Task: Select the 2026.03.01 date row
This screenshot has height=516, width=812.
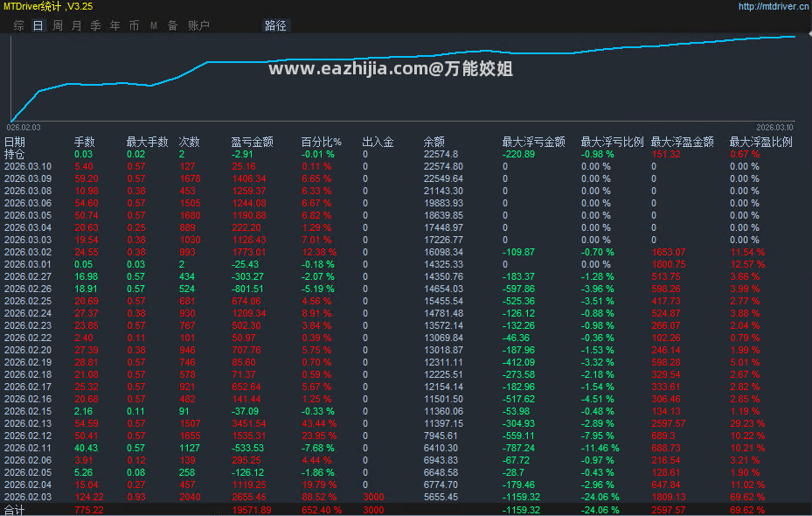Action: click(x=28, y=264)
